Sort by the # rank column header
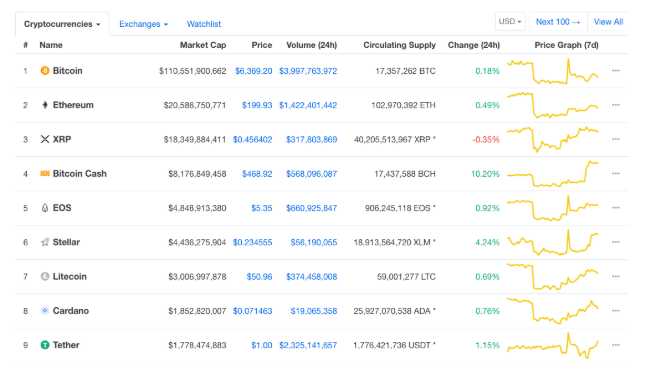 pos(25,45)
